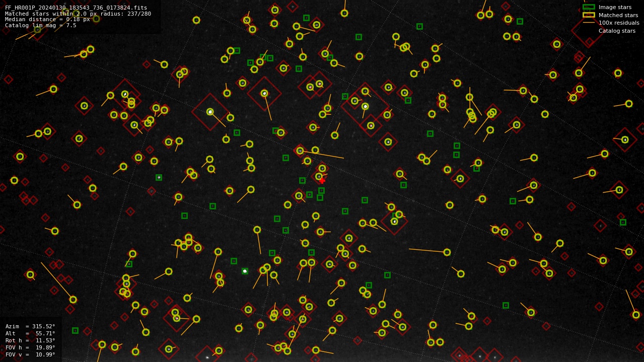
Task: Select the '100x residuals' legend label
Action: tap(619, 23)
